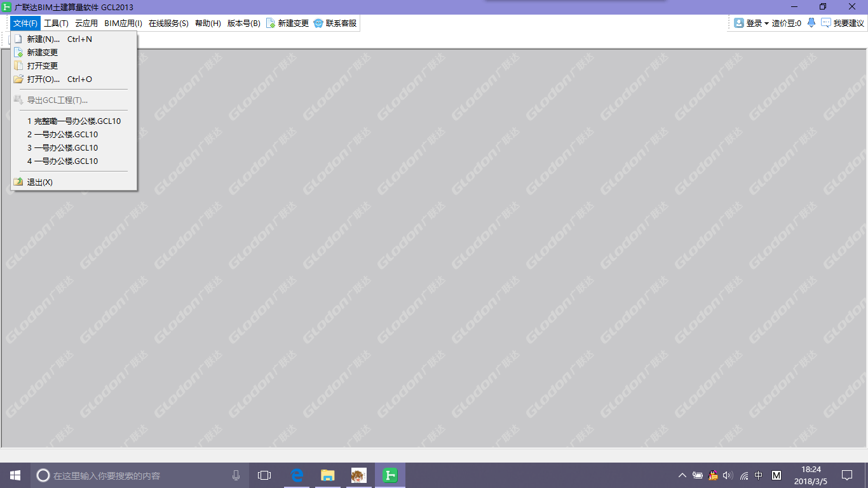Choose 打开(O)... Ctrl+O menu entry
The width and height of the screenshot is (868, 488).
74,79
